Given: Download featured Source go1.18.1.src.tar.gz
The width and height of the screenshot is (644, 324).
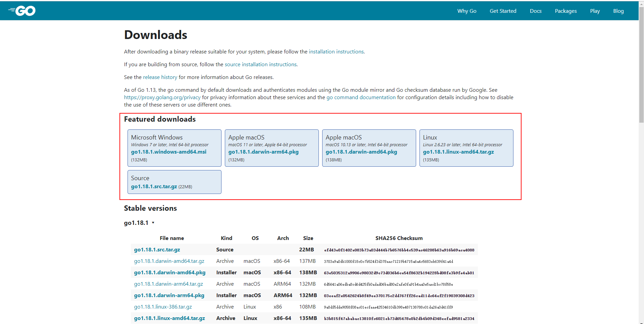Looking at the screenshot, I should click(x=154, y=187).
